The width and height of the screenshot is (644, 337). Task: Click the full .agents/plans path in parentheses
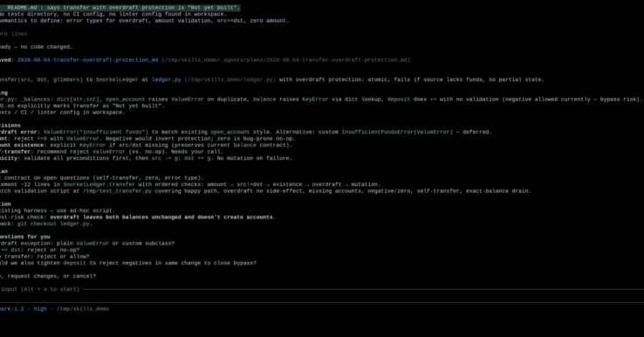click(x=286, y=60)
